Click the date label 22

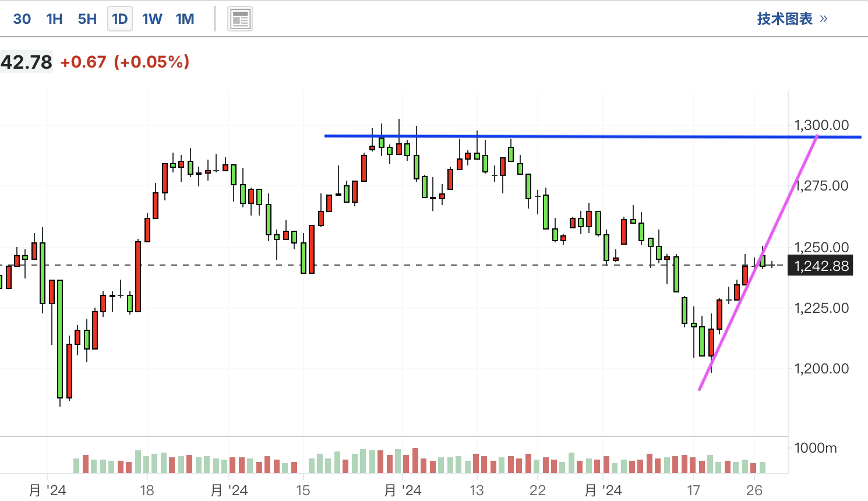(537, 491)
